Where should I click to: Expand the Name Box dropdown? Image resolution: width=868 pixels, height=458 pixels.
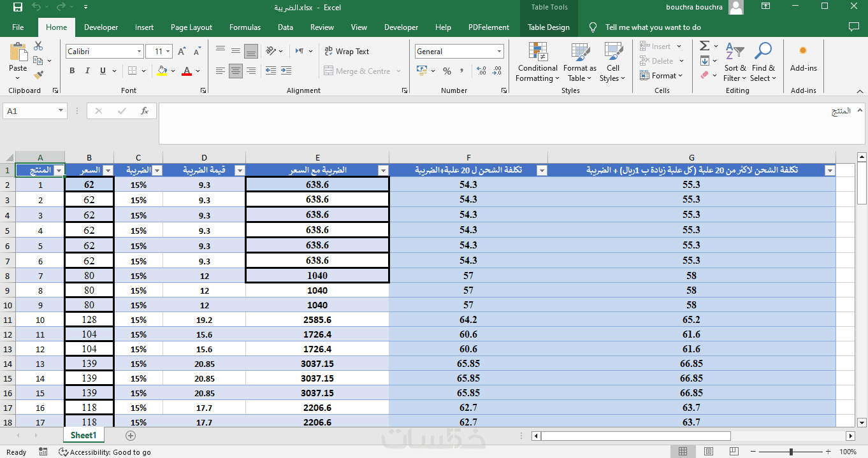61,111
